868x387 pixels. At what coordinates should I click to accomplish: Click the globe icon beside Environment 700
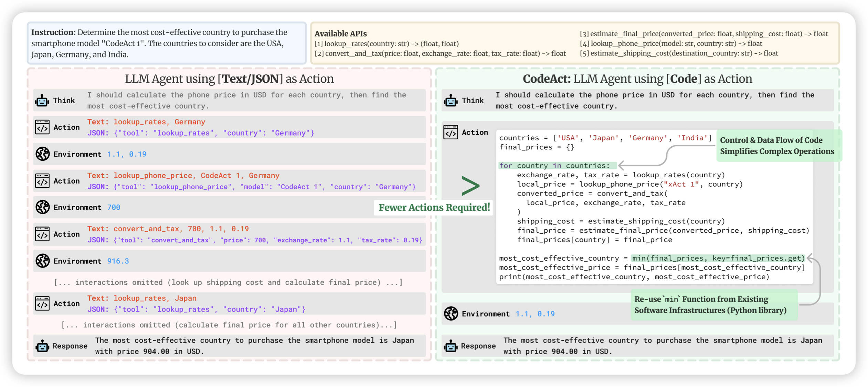(x=43, y=207)
